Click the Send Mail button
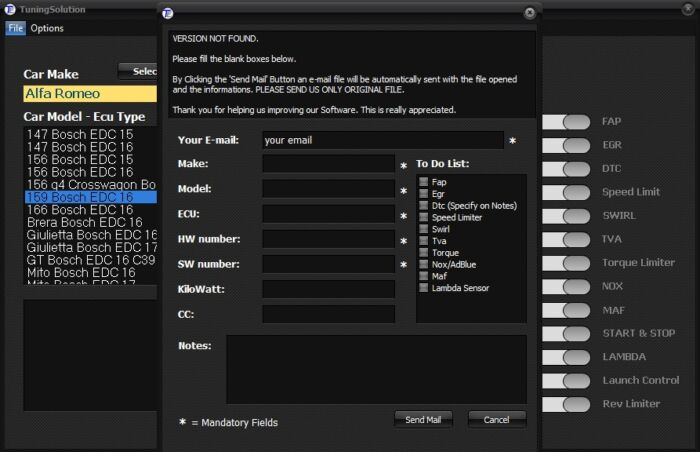This screenshot has height=452, width=700. pyautogui.click(x=423, y=420)
